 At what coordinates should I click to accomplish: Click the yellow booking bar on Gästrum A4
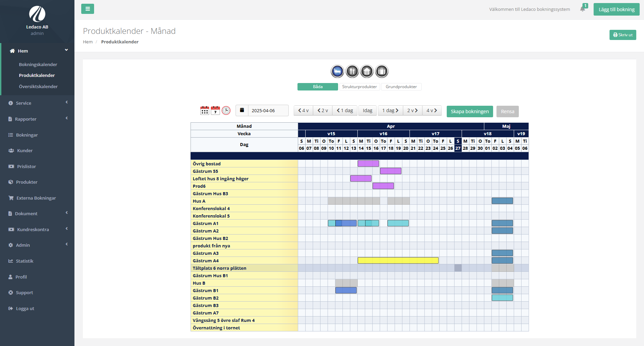398,261
